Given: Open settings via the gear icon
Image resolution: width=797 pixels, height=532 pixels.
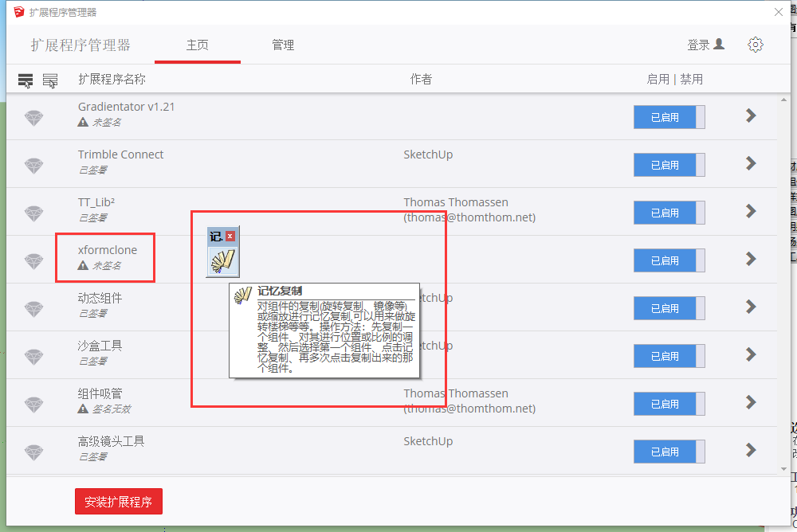Looking at the screenshot, I should (756, 45).
